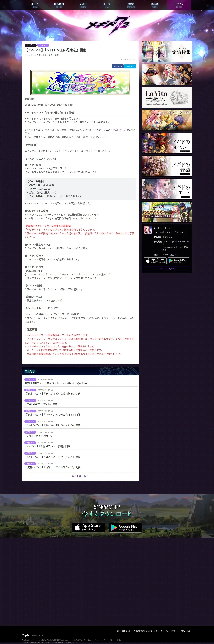Click large Google Play badge in download section
The width and height of the screenshot is (214, 644).
(x=126, y=528)
